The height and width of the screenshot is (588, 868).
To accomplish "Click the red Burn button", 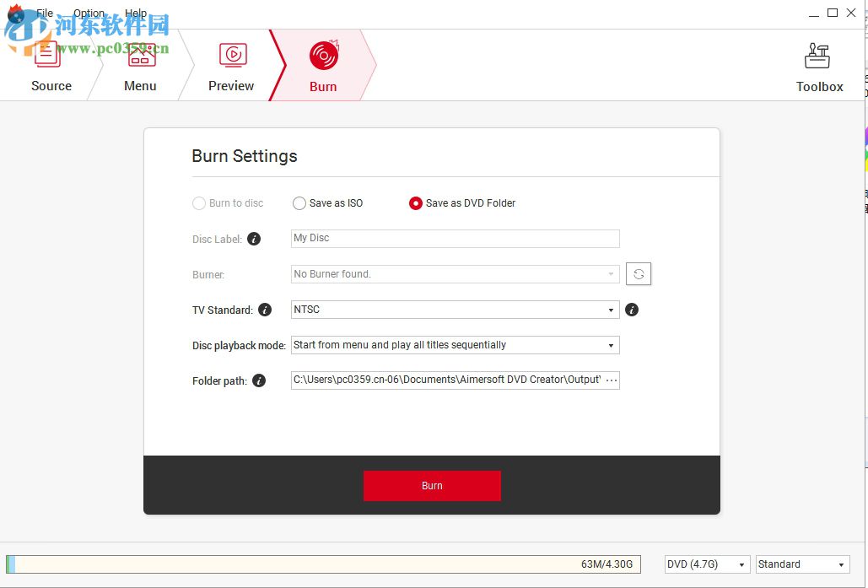I will click(x=432, y=486).
